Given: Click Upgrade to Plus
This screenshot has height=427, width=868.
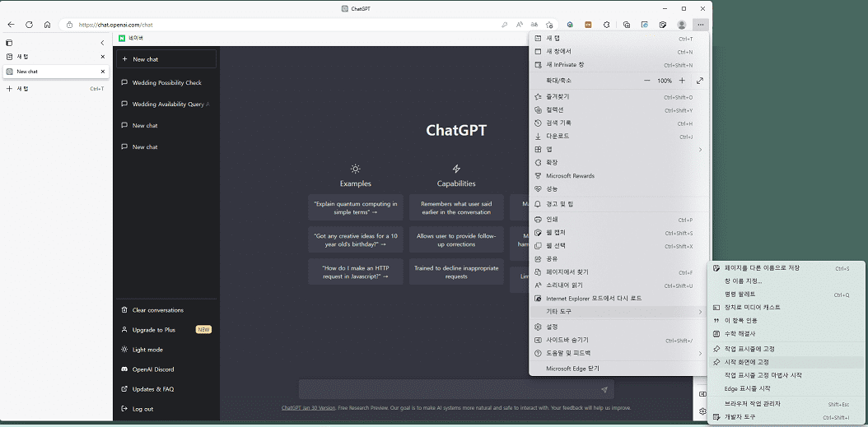Looking at the screenshot, I should click(166, 330).
